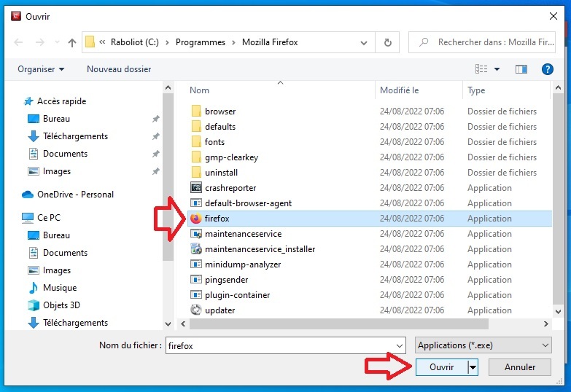Click pin icon next to Téléchargements

pos(155,136)
